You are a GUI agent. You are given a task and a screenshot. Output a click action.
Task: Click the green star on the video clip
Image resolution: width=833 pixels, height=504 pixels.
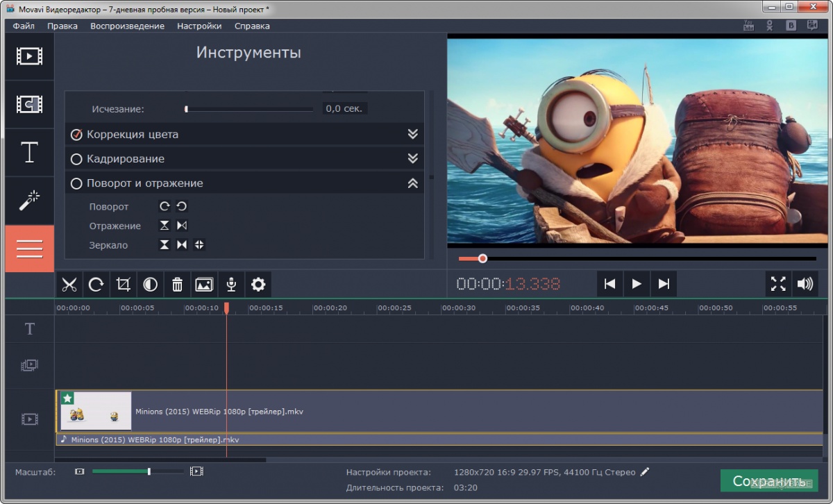[67, 398]
